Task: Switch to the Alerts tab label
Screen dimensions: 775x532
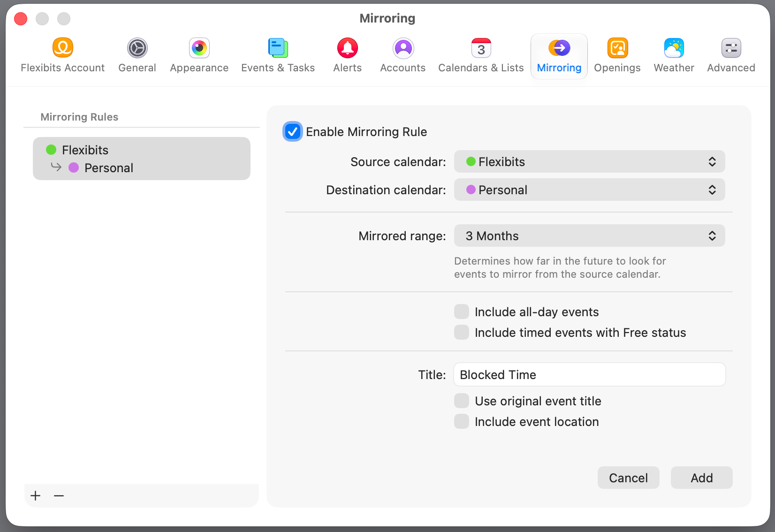Action: pyautogui.click(x=348, y=68)
